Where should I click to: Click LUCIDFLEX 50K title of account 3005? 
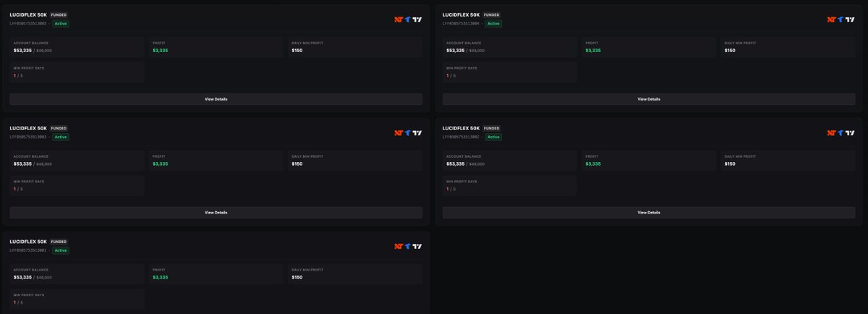pos(28,14)
